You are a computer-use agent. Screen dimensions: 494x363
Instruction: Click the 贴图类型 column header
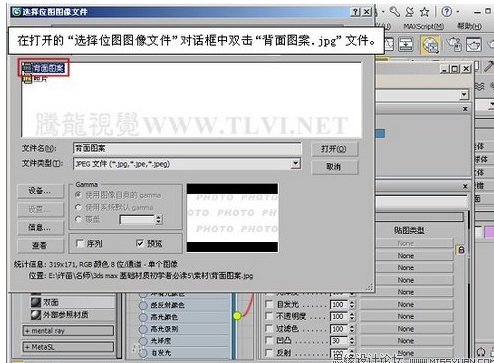(x=409, y=230)
